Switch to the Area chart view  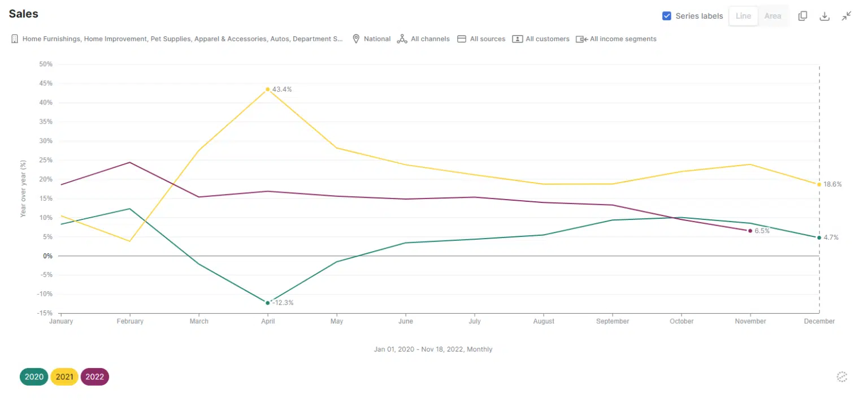point(772,16)
